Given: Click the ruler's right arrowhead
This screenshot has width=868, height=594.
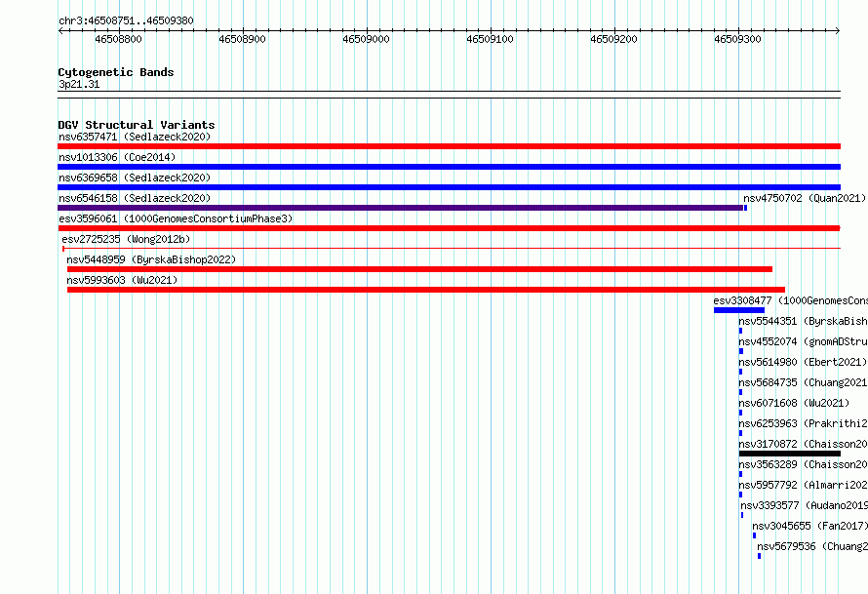Looking at the screenshot, I should pyautogui.click(x=838, y=31).
